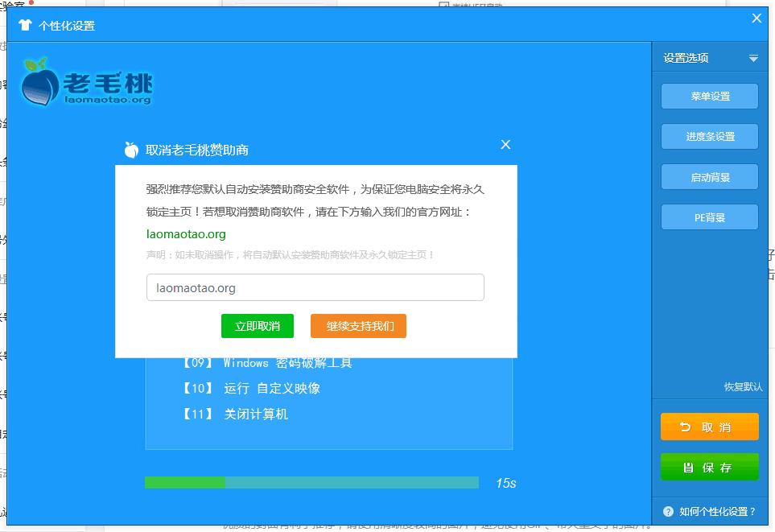This screenshot has height=532, width=775.
Task: Open the 设置选项 dropdown arrow
Action: pos(755,58)
